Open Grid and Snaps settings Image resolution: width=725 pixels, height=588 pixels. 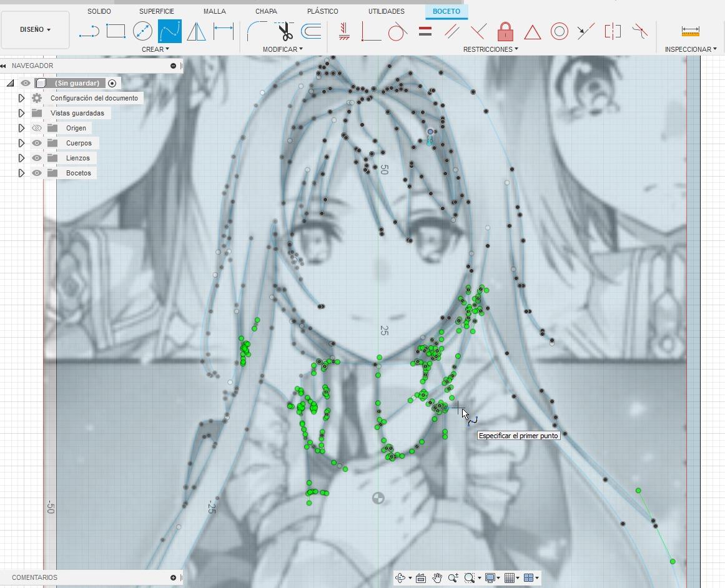point(510,578)
